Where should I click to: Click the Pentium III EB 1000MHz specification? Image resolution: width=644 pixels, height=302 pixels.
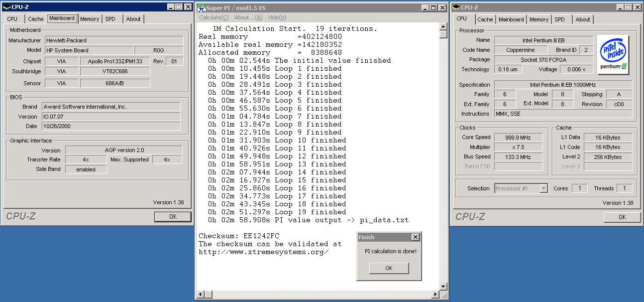(563, 85)
